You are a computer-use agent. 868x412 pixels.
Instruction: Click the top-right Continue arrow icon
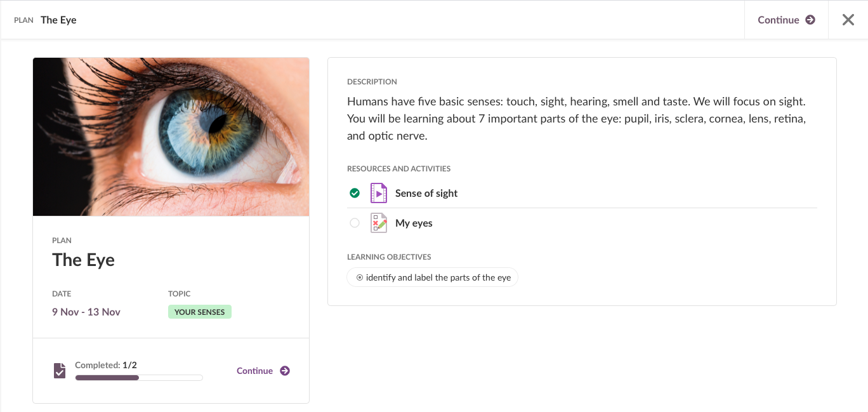point(810,20)
